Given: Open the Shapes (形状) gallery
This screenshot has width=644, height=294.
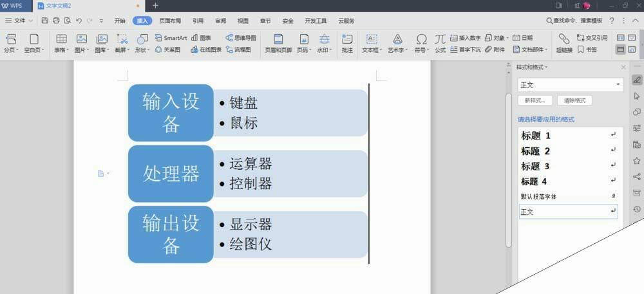Looking at the screenshot, I should (x=142, y=44).
